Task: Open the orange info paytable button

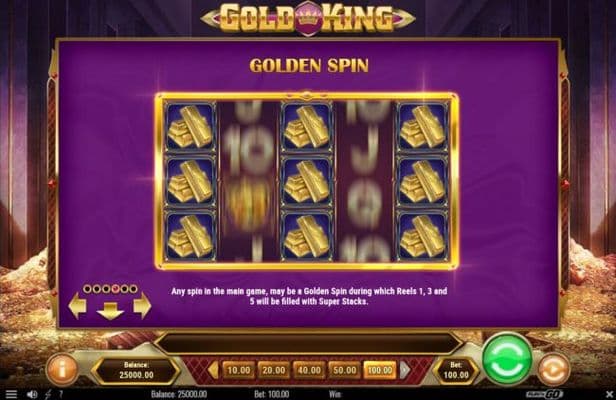Action: tap(62, 369)
